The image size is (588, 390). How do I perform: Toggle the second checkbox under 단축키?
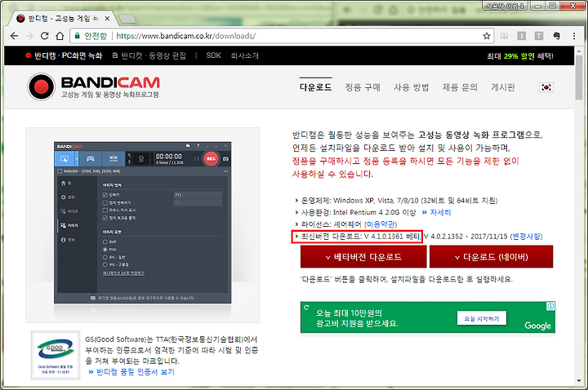click(105, 202)
